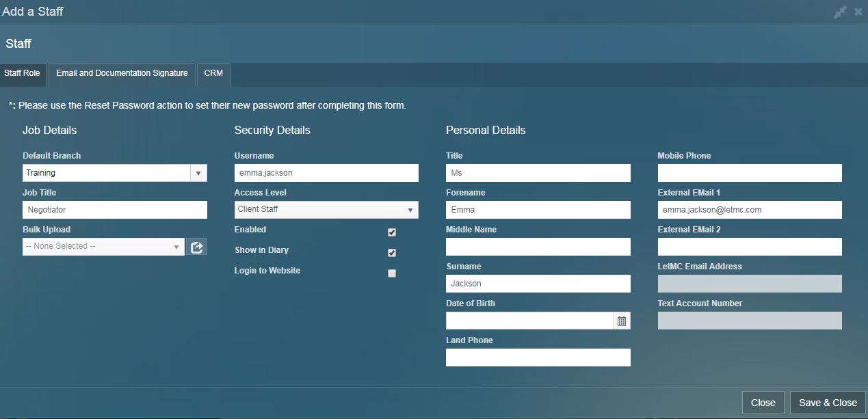Click the External EMail 2 field
868x419 pixels.
[x=750, y=247]
